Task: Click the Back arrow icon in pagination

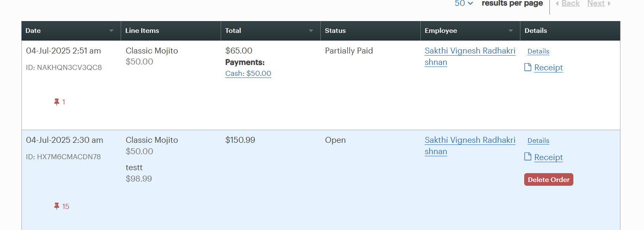Action: tap(557, 3)
